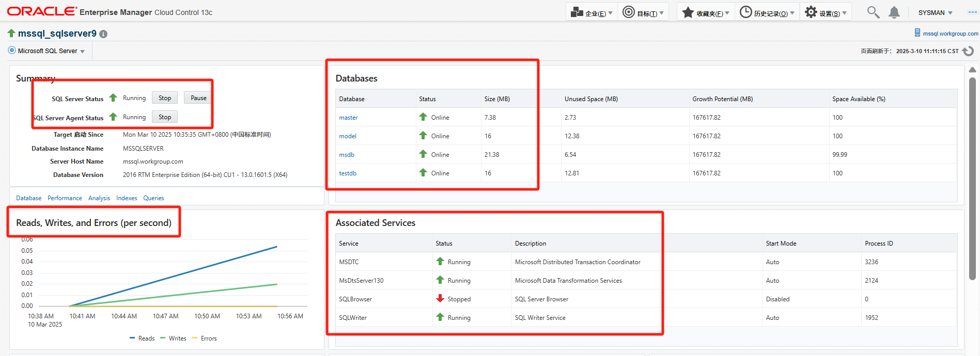Open the mssql.workgroup.com host link

click(x=950, y=34)
